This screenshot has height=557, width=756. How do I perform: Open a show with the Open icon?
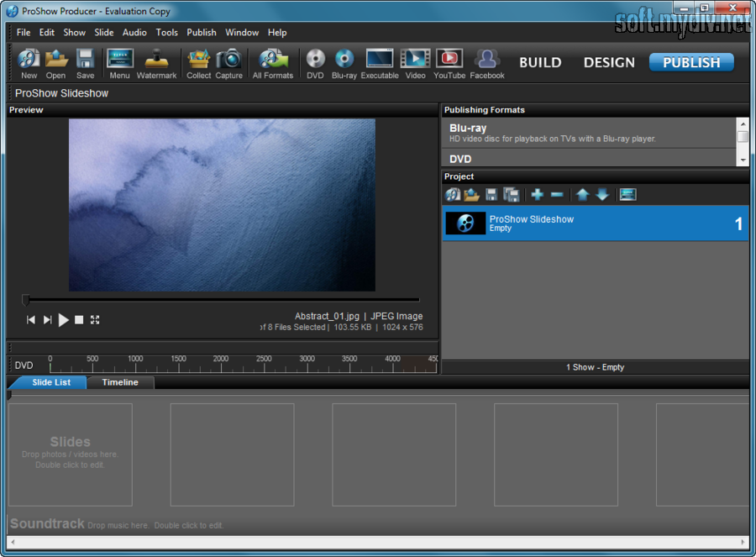coord(56,64)
